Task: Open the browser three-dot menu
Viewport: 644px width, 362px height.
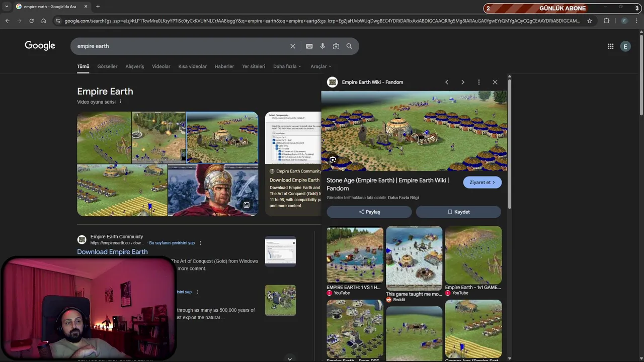Action: click(x=637, y=21)
